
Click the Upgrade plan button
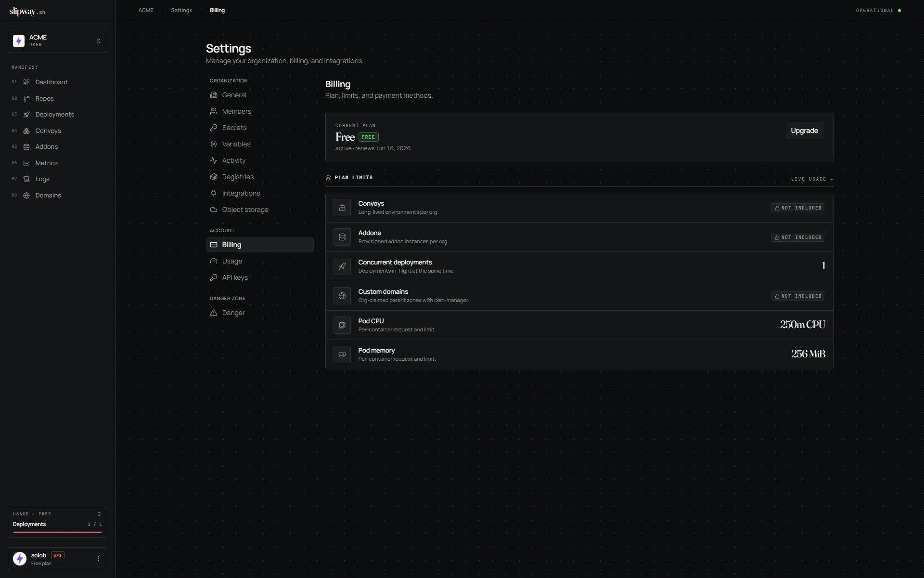[804, 131]
